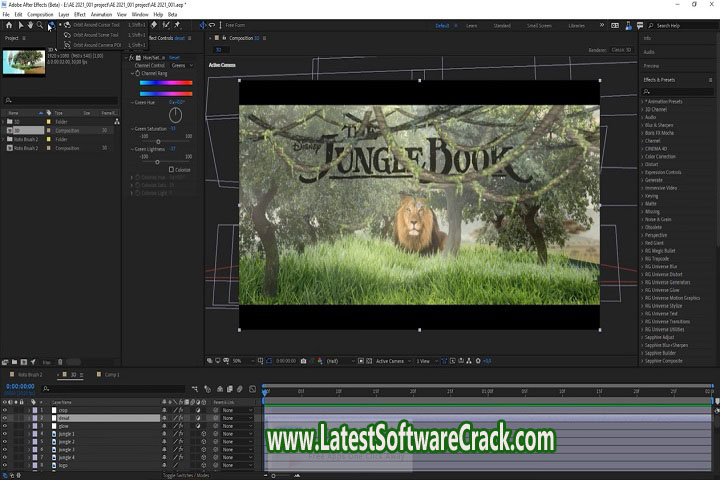Open the Info panel

point(647,38)
